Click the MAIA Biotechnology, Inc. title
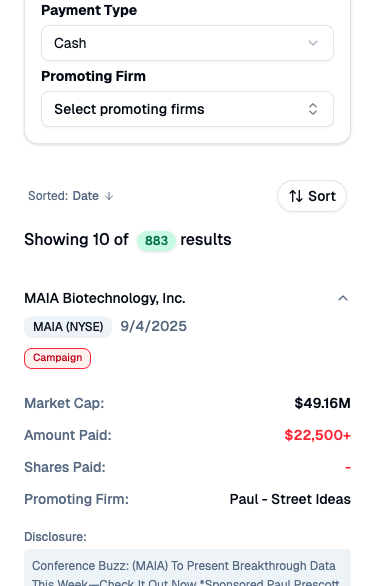This screenshot has width=375, height=586. (x=105, y=298)
